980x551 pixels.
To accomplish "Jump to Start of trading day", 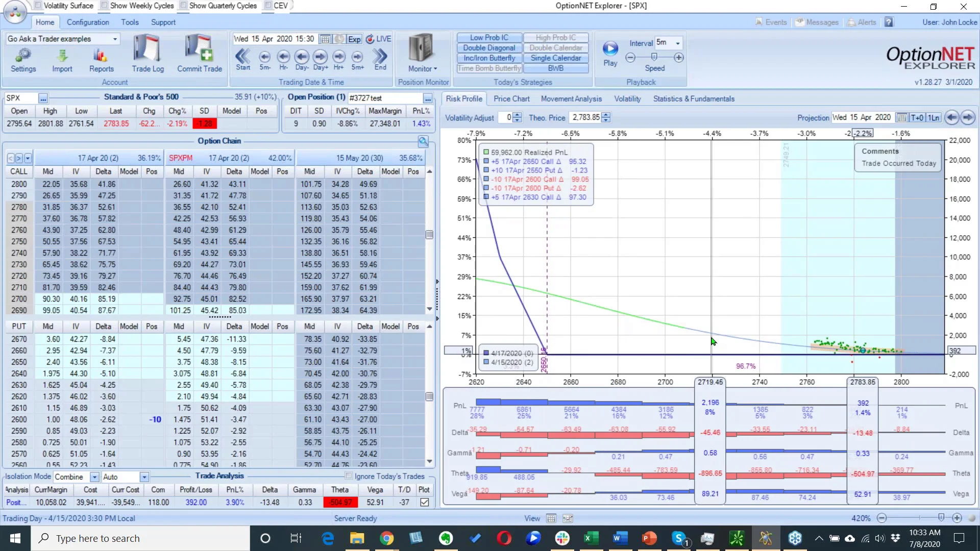I will click(243, 59).
